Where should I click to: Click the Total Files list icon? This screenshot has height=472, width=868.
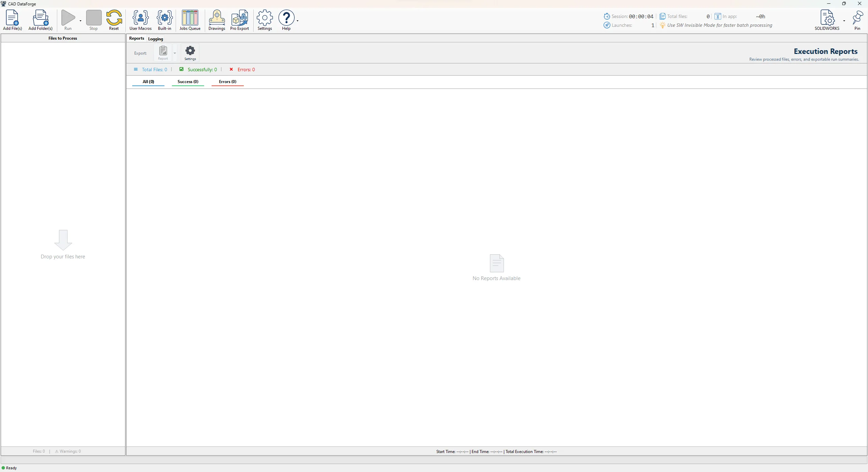pyautogui.click(x=136, y=70)
